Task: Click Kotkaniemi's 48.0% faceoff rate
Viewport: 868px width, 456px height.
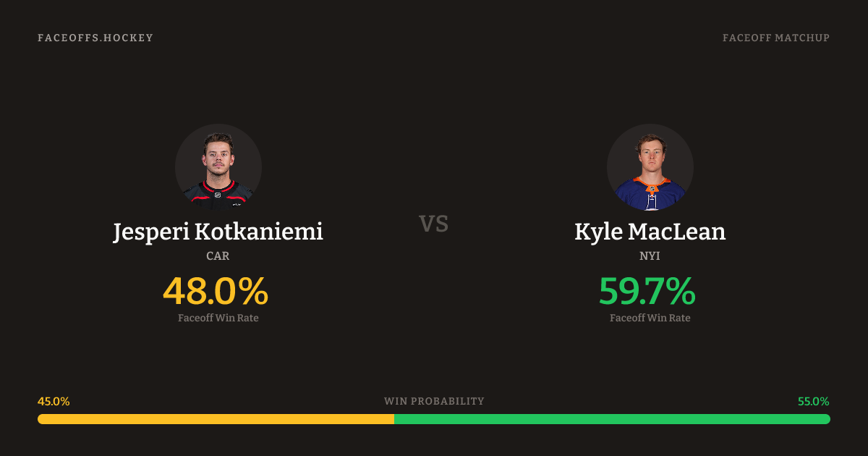Action: [216, 291]
